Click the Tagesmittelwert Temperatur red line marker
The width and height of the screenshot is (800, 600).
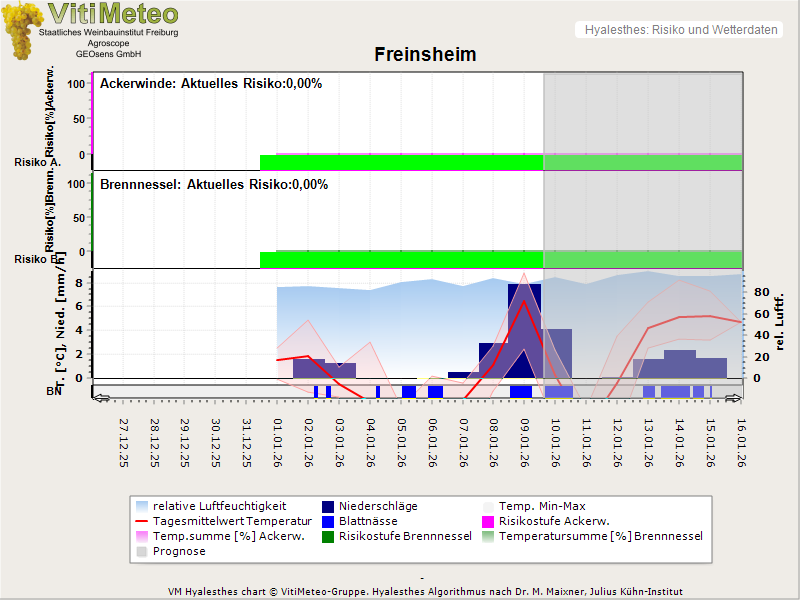[141, 521]
